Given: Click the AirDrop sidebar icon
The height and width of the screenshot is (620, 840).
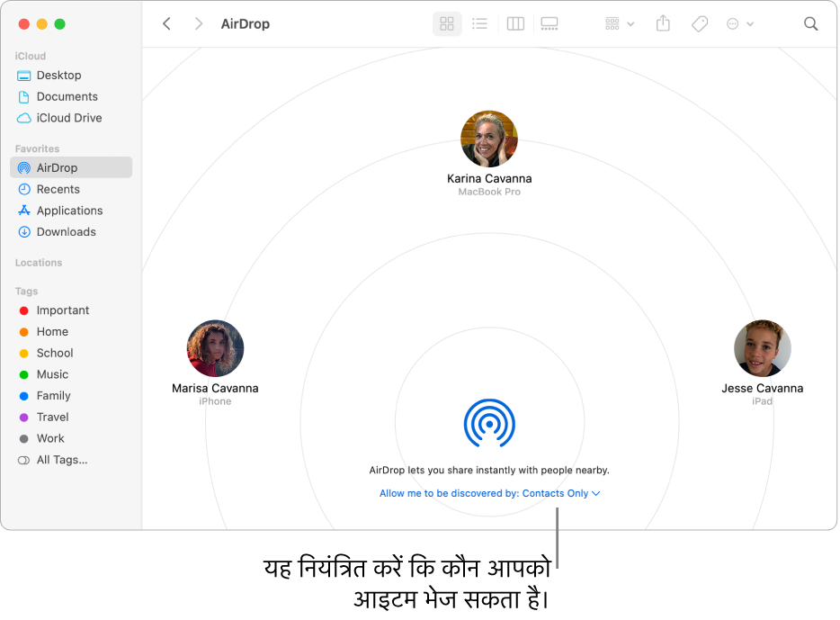Looking at the screenshot, I should pyautogui.click(x=24, y=167).
